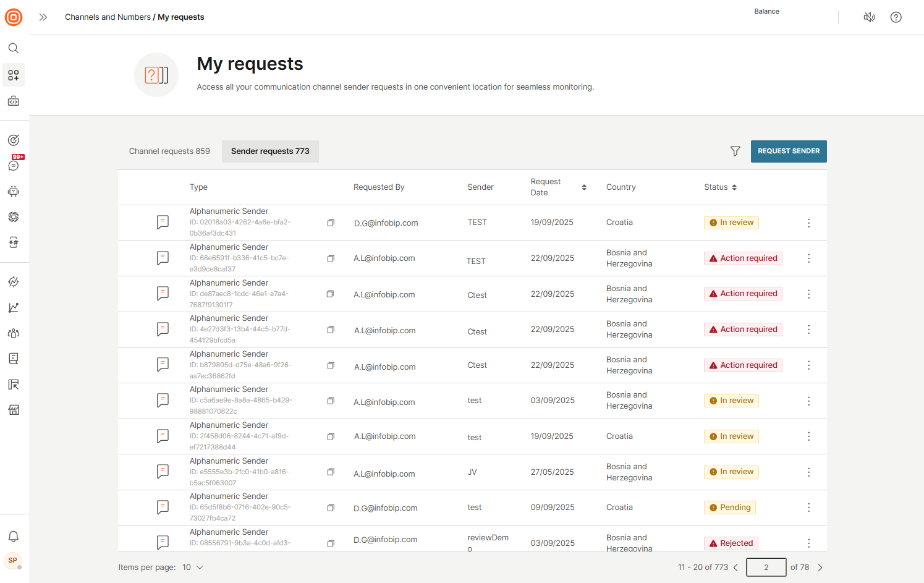This screenshot has height=583, width=924.
Task: Click the Infobip logo icon
Action: pos(14,17)
